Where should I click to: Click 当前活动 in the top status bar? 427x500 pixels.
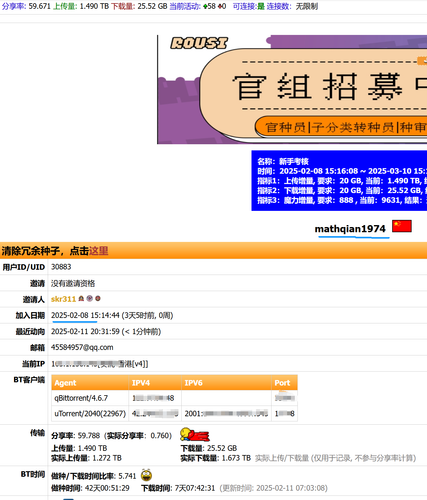[x=185, y=6]
